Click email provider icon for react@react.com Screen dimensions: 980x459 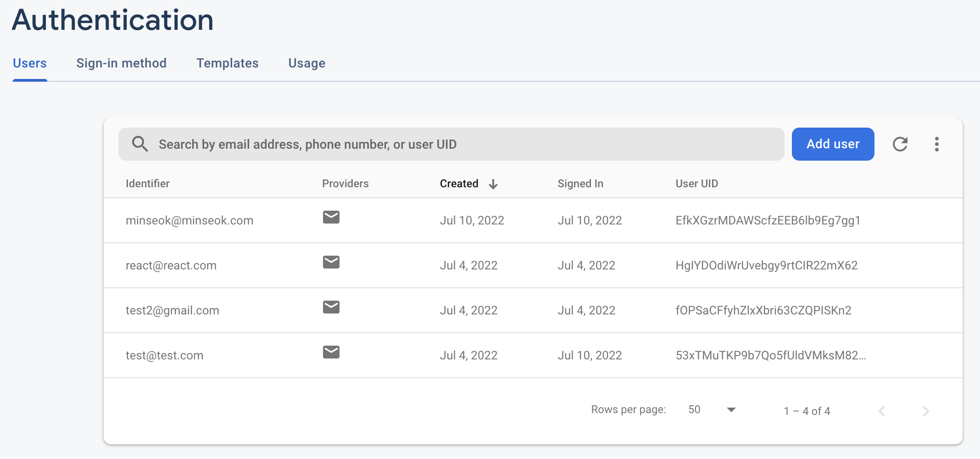(x=331, y=262)
